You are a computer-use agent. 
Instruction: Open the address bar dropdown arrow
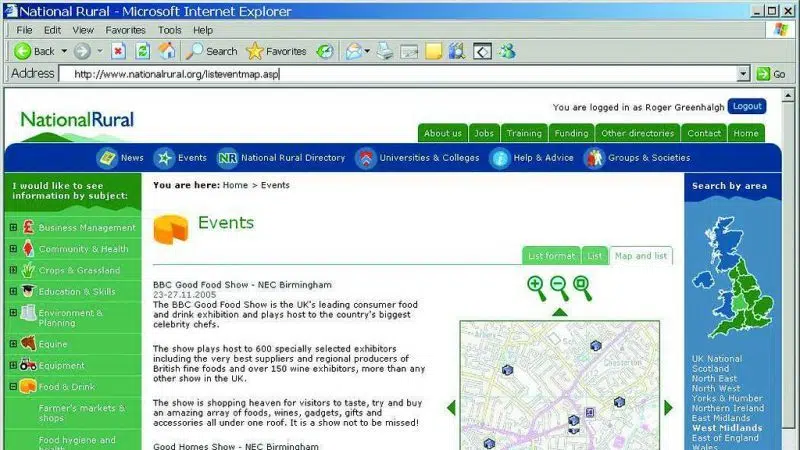tap(743, 74)
